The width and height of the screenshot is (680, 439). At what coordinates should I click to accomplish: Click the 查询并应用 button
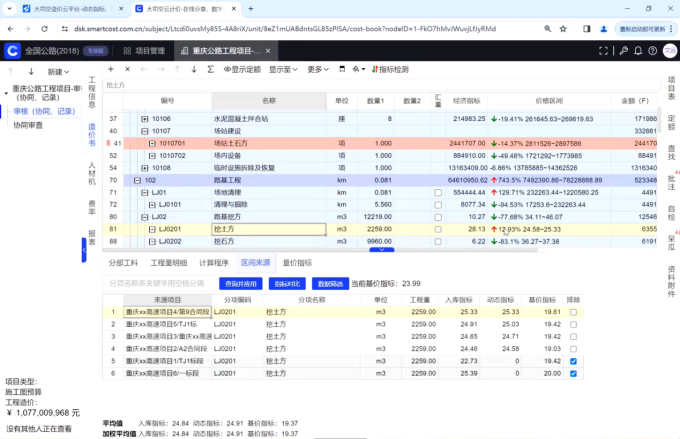239,284
